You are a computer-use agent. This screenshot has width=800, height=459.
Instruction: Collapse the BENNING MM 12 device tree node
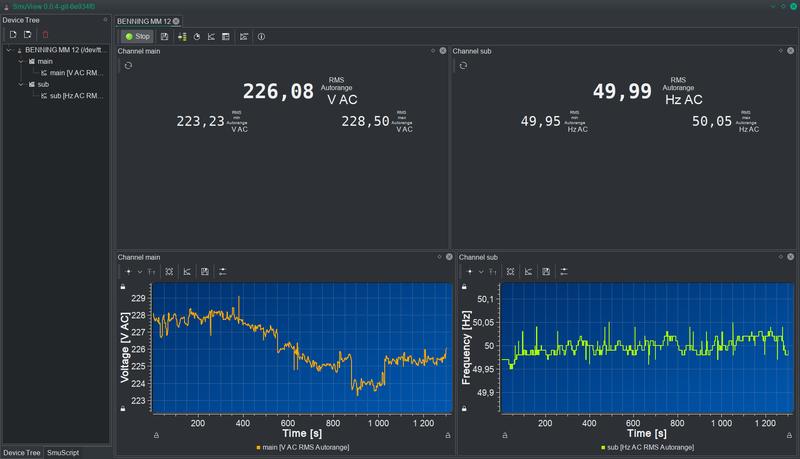click(x=9, y=50)
